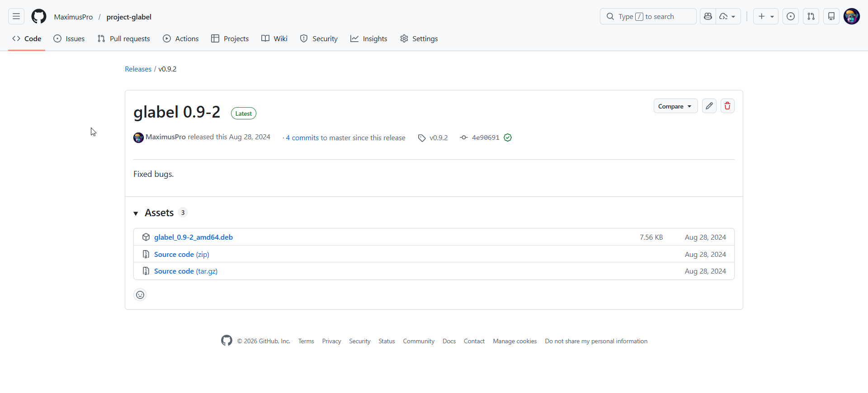868x393 pixels.
Task: Click the Aug 28, 2024 date on the .deb row
Action: point(705,237)
